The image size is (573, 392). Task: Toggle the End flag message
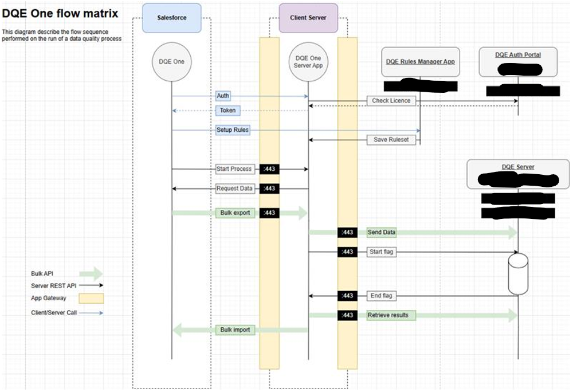(381, 296)
